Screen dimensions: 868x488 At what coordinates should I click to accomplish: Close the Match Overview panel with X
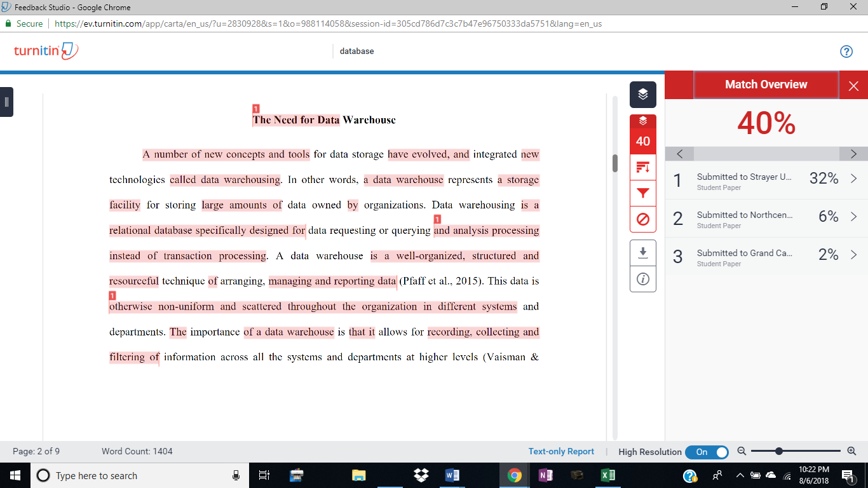[x=853, y=85]
